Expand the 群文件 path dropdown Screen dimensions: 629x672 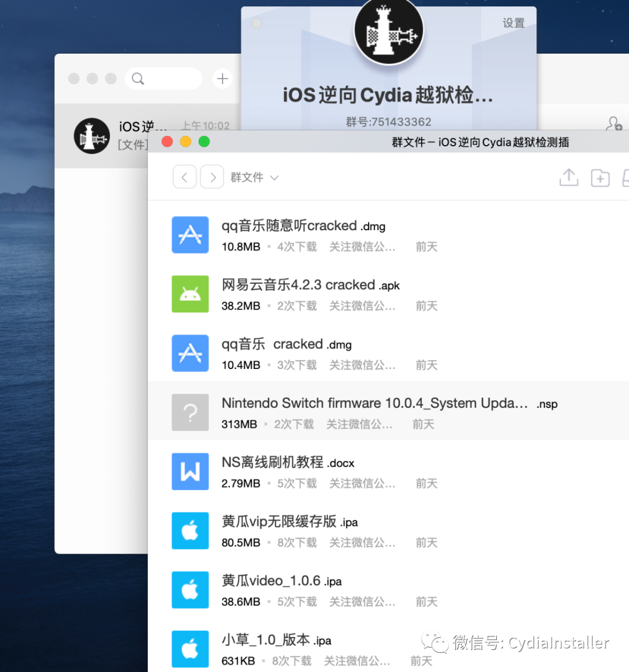[x=255, y=177]
